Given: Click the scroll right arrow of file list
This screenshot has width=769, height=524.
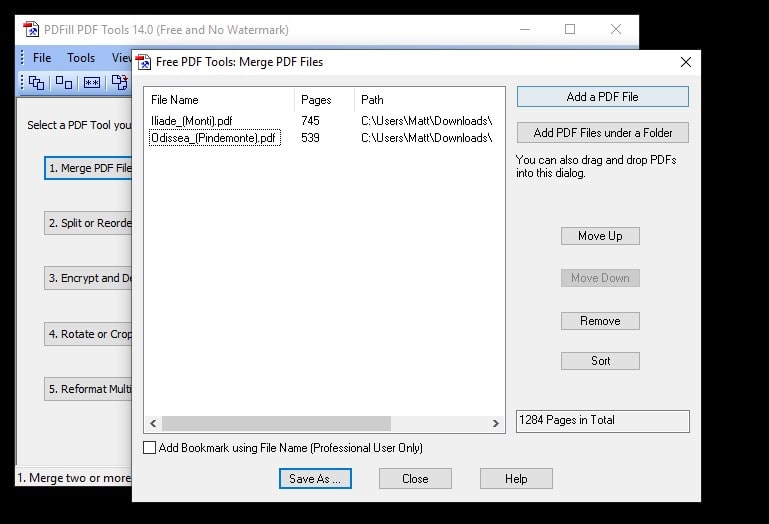Looking at the screenshot, I should (496, 423).
